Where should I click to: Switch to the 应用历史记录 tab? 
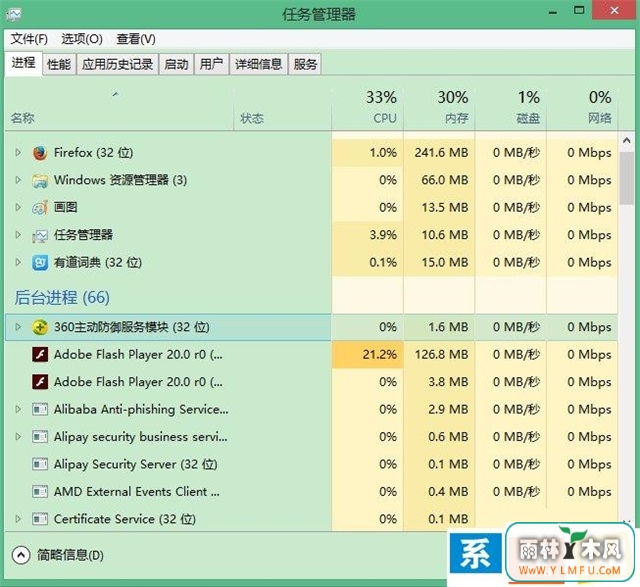(117, 64)
